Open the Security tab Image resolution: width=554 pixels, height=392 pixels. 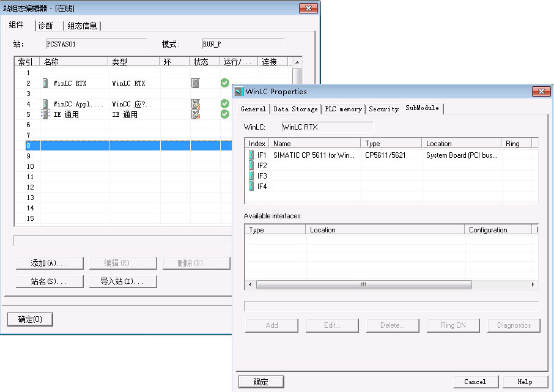click(x=383, y=109)
